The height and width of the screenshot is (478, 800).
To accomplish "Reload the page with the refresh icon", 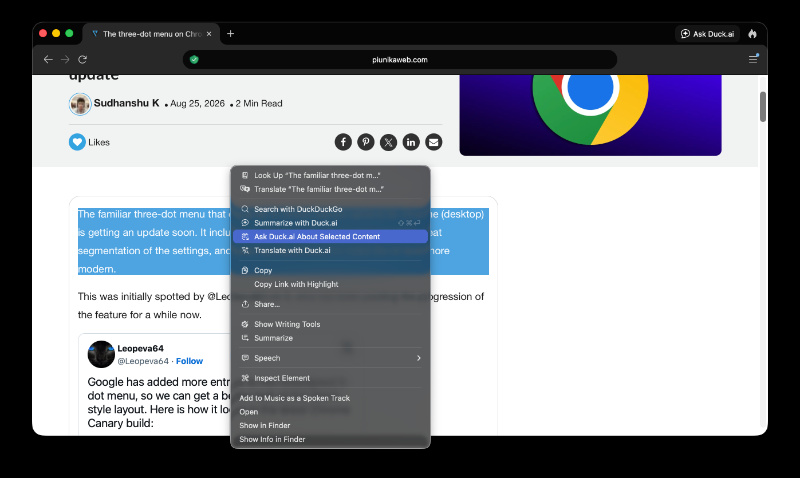I will (x=82, y=60).
